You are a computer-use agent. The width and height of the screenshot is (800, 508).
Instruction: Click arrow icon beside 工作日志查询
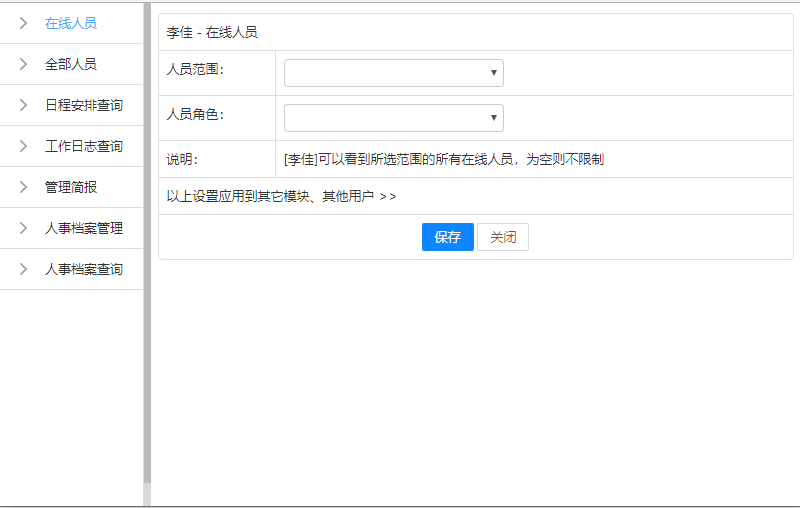tap(23, 146)
